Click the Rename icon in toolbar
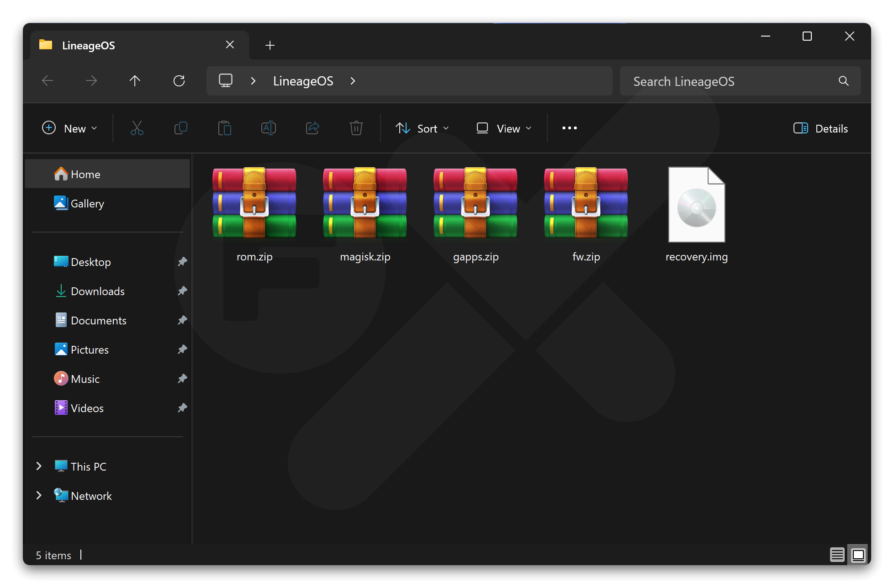 [x=268, y=128]
